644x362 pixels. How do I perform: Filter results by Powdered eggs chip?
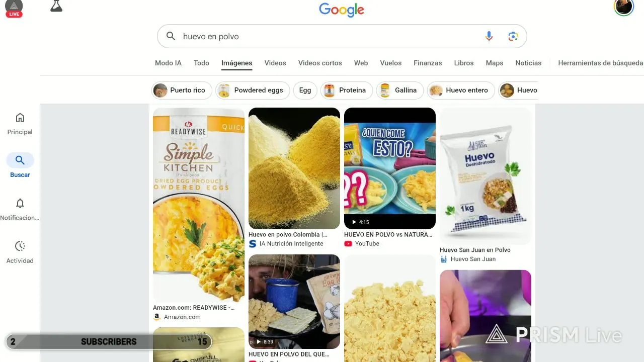[x=253, y=90]
